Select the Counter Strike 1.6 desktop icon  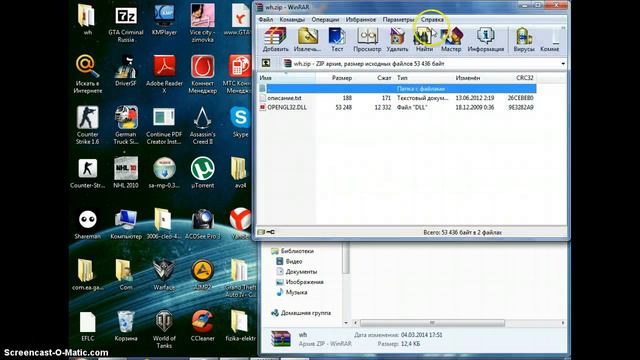[x=87, y=126]
